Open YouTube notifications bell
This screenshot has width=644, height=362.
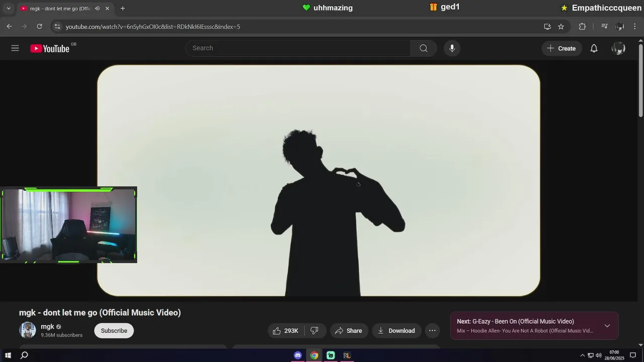click(x=594, y=48)
